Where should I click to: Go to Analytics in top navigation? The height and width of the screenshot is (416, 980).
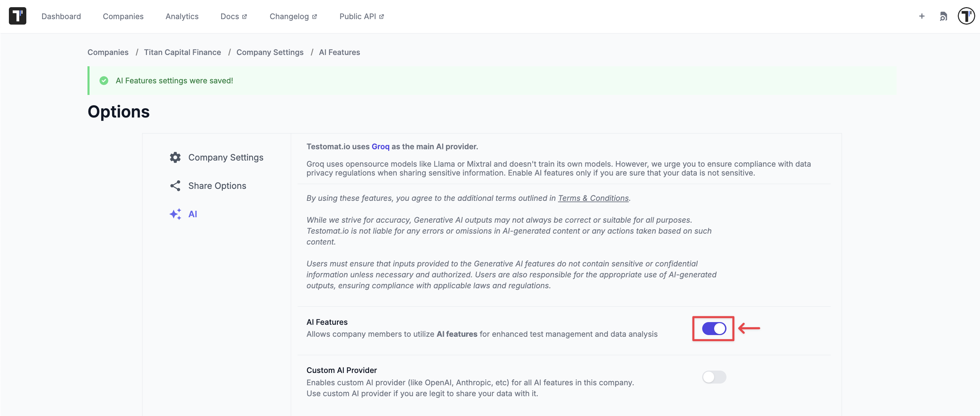(x=182, y=16)
